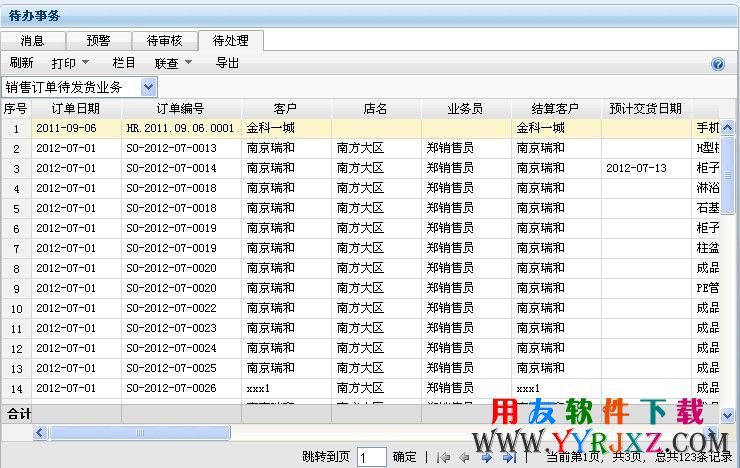Click 店名 column header
Image resolution: width=740 pixels, height=468 pixels.
(376, 109)
